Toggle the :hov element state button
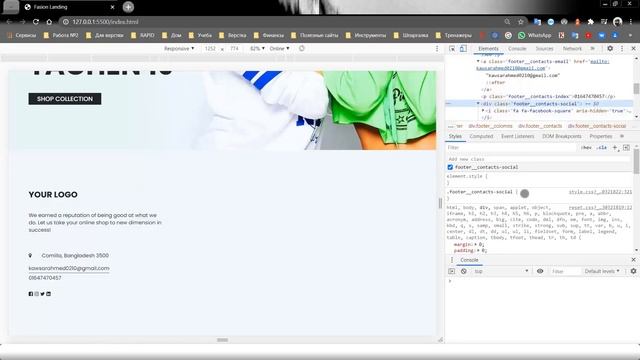Image resolution: width=640 pixels, height=360 pixels. [586, 148]
